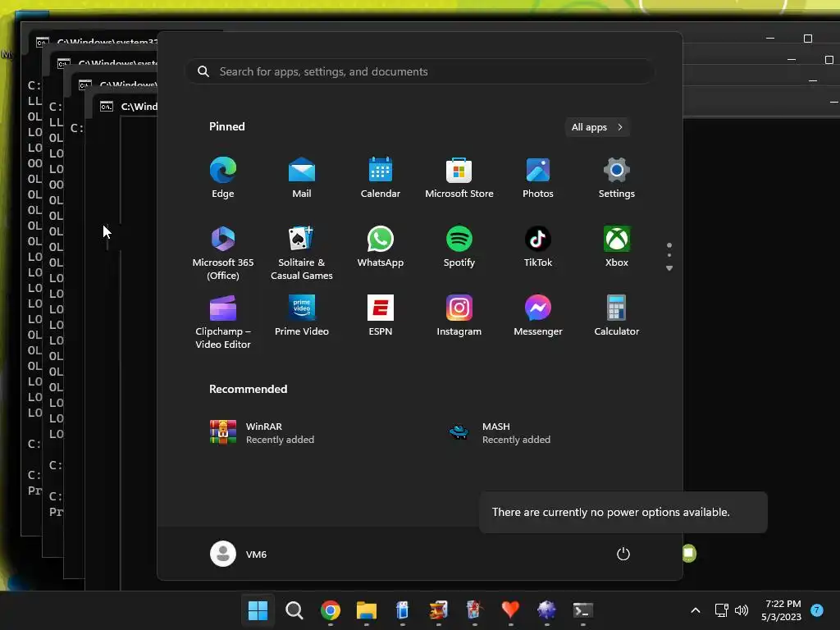Click the Pinned section heading

tap(227, 127)
